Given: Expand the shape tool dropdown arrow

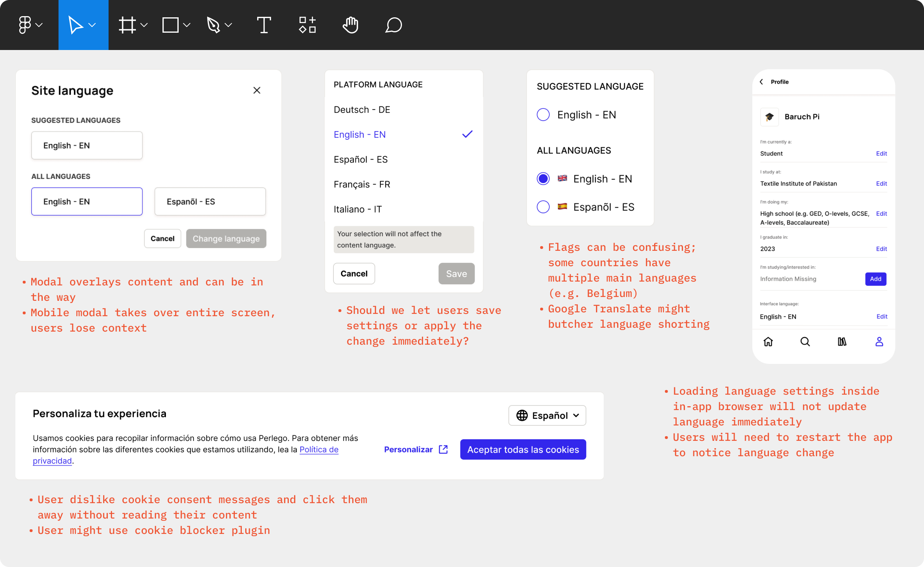Looking at the screenshot, I should pos(187,25).
